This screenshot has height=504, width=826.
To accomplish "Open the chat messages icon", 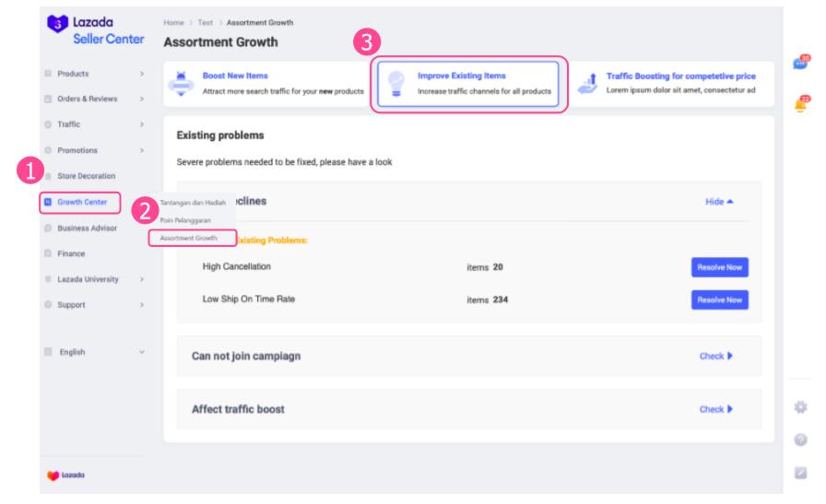I will 800,64.
